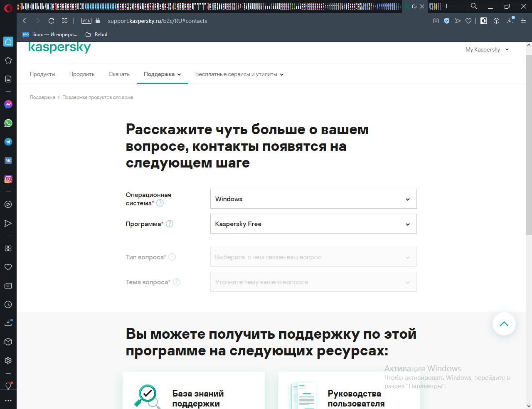
Task: Open the Easy Setup menu icon
Action: tap(523, 21)
